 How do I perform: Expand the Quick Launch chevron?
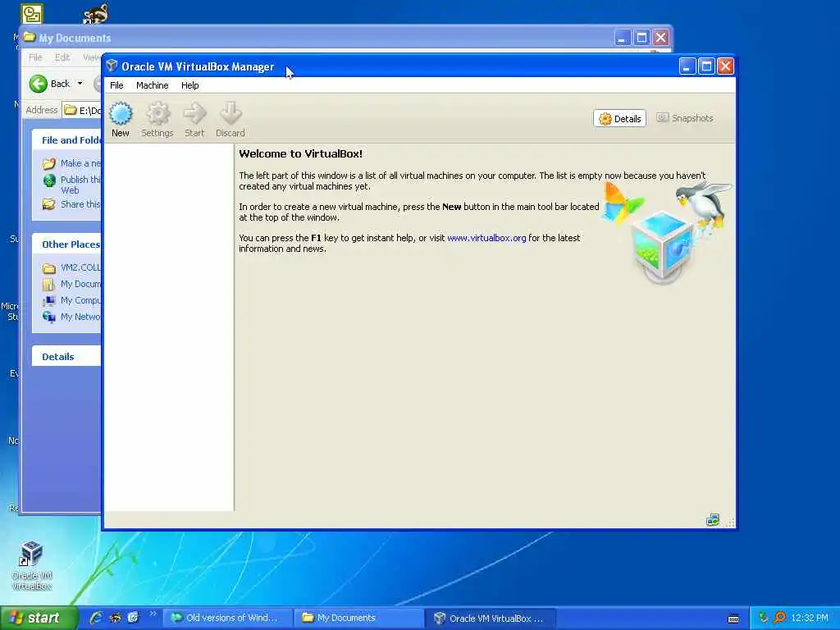point(153,614)
